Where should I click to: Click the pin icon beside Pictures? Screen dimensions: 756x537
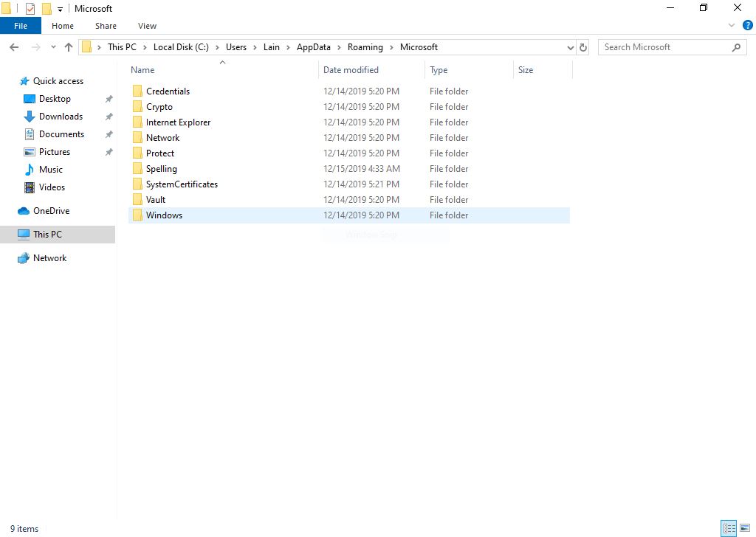109,152
